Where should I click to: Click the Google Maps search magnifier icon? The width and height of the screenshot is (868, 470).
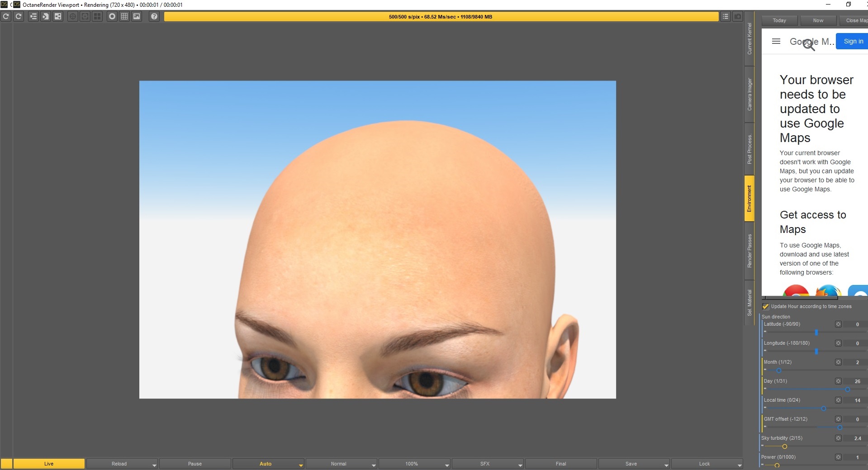point(809,44)
